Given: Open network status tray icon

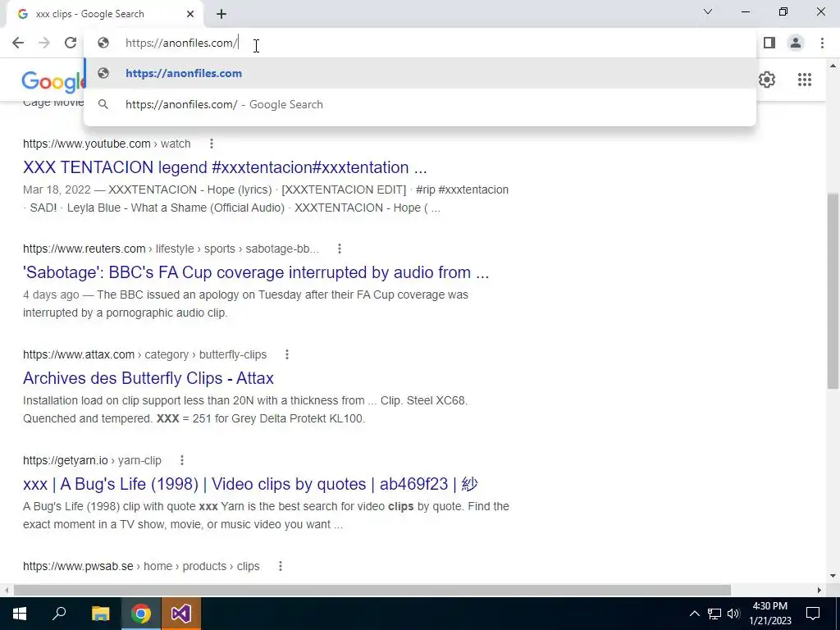Looking at the screenshot, I should point(714,614).
